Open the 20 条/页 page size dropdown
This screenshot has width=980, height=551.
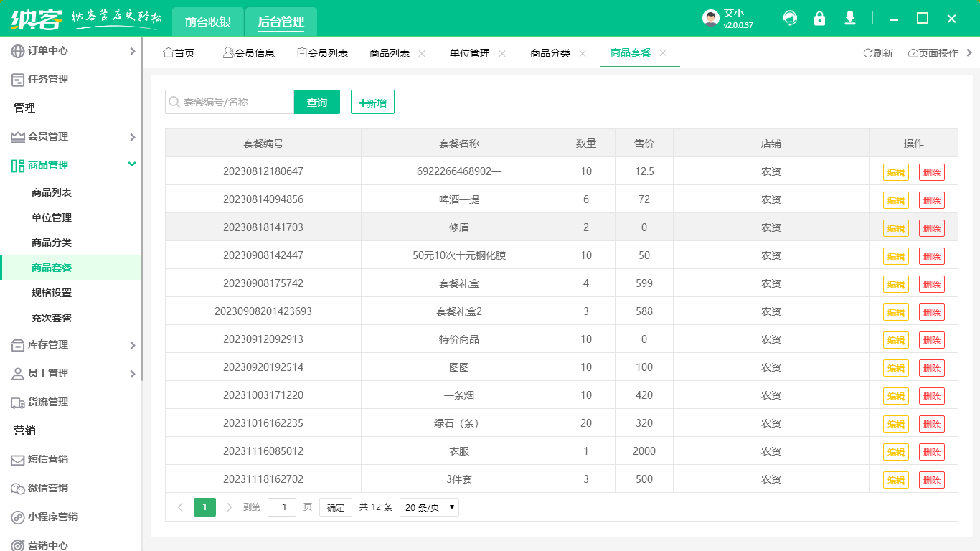tap(429, 507)
